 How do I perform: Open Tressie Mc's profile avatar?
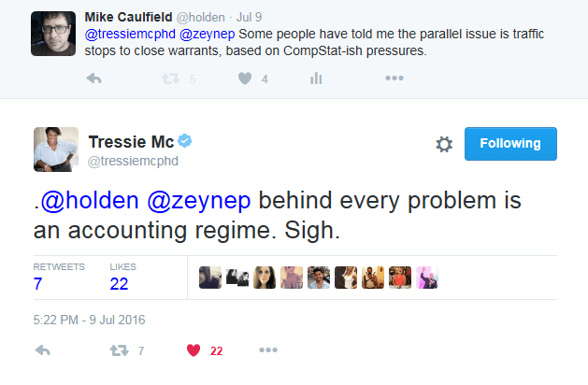(55, 150)
